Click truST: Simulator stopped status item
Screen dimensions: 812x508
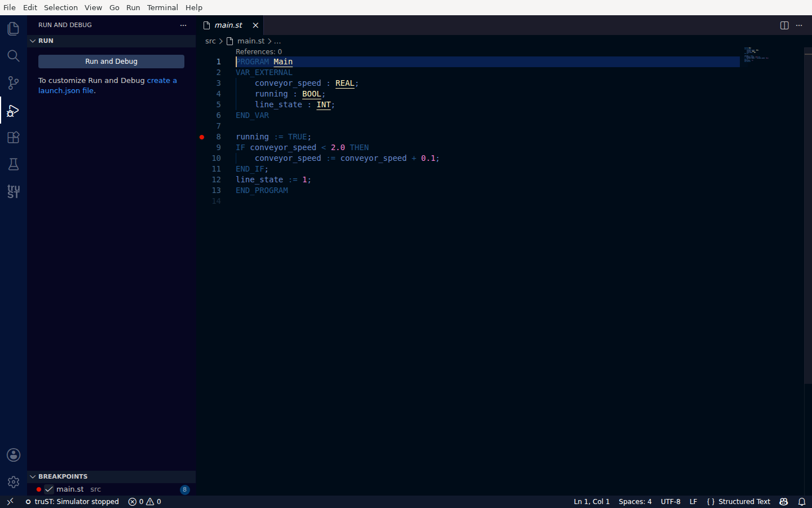click(x=72, y=501)
